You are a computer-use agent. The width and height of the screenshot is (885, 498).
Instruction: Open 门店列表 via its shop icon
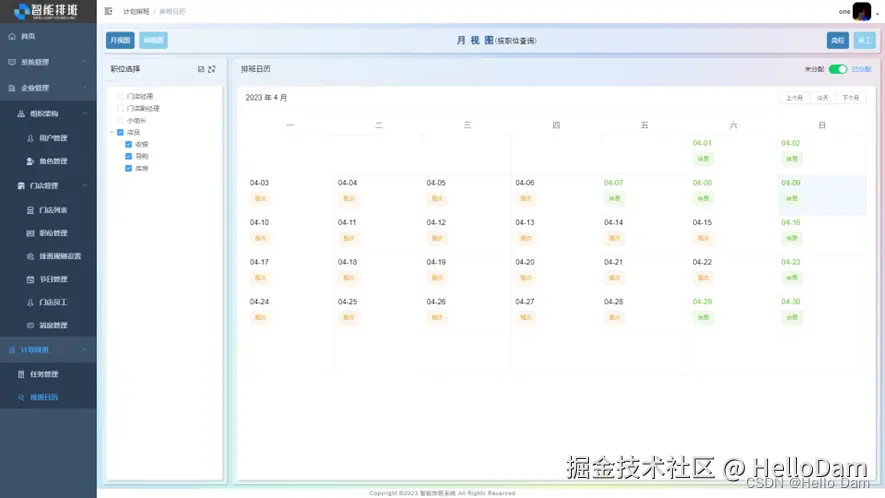coord(30,209)
